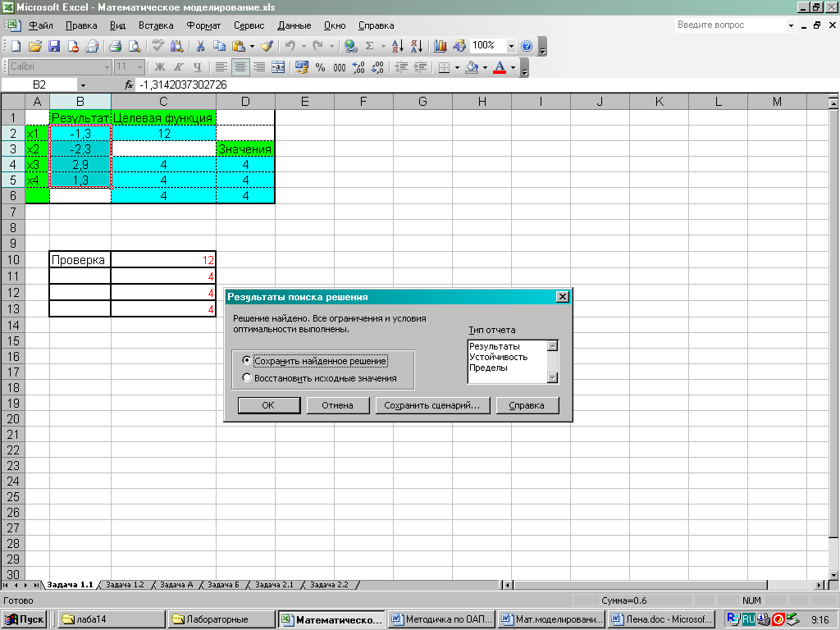Open the Name Box B2 dropdown arrow
Screen dimensions: 840x630
83,84
